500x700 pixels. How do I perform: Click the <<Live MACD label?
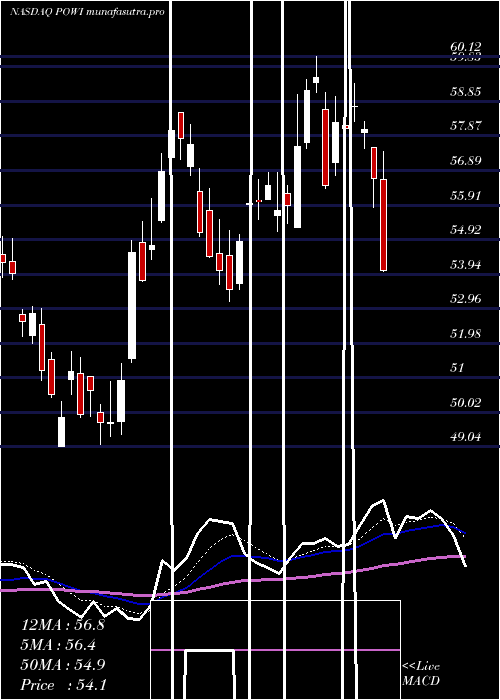click(421, 673)
